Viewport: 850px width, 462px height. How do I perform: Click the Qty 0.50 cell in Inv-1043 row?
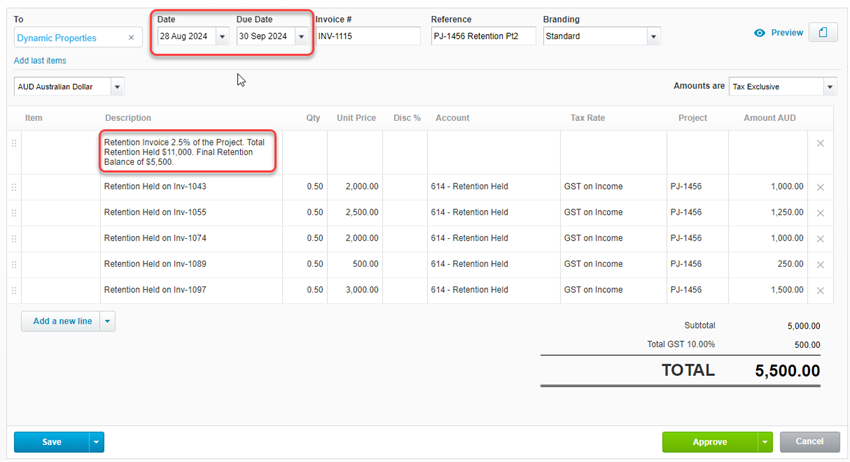pos(305,187)
